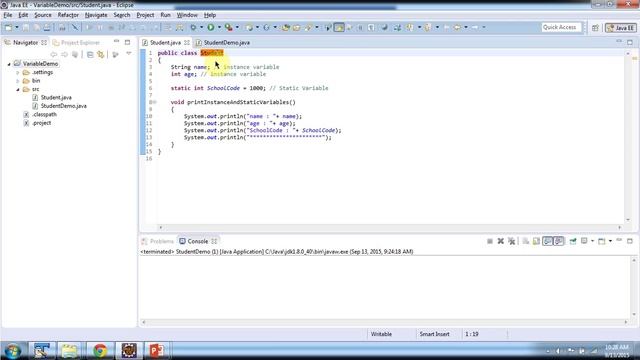This screenshot has height=360, width=640.
Task: Open the Refactor menu
Action: coord(68,15)
